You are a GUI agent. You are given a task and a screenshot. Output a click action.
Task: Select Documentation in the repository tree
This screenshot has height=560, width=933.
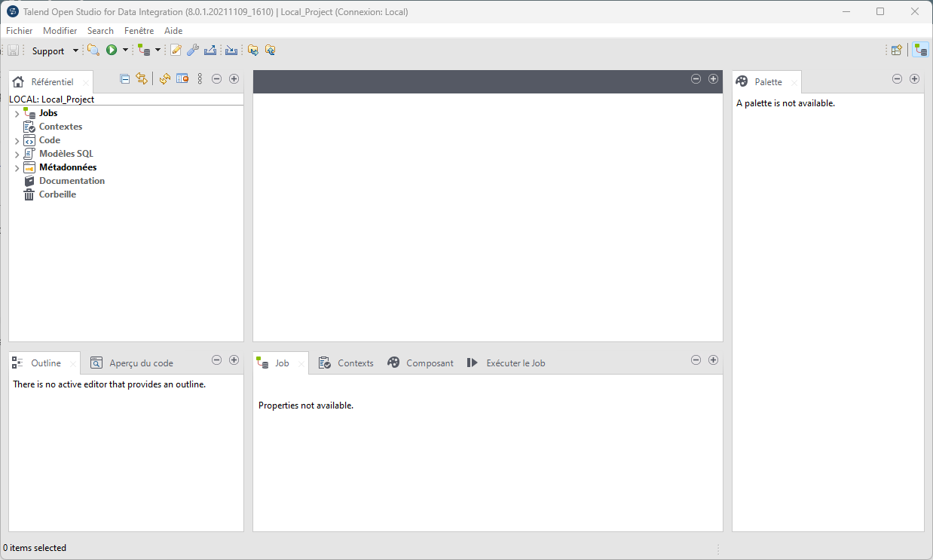[x=72, y=181]
